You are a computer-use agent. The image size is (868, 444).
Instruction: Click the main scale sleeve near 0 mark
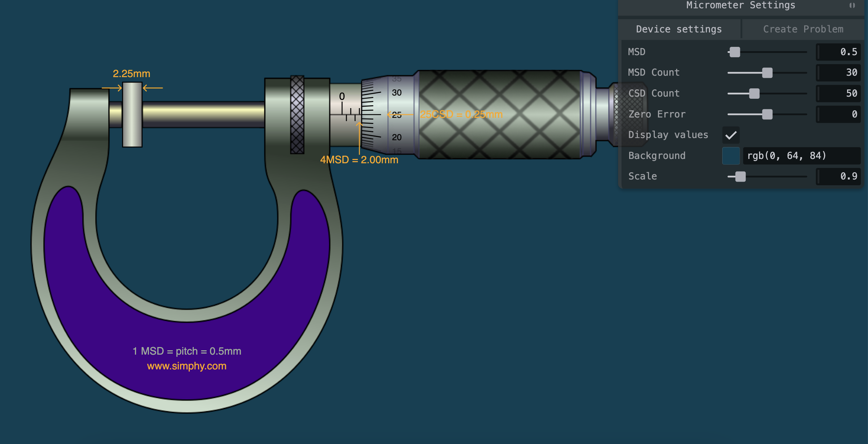click(345, 115)
